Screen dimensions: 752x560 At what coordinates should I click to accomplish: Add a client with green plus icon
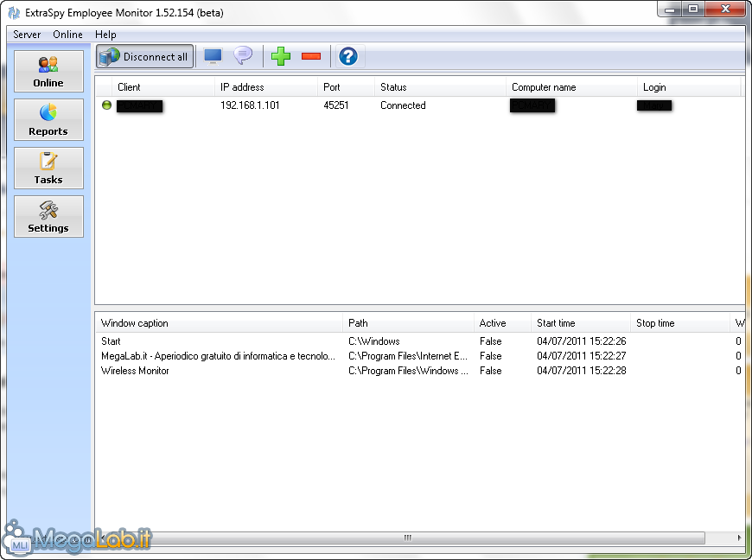click(281, 56)
